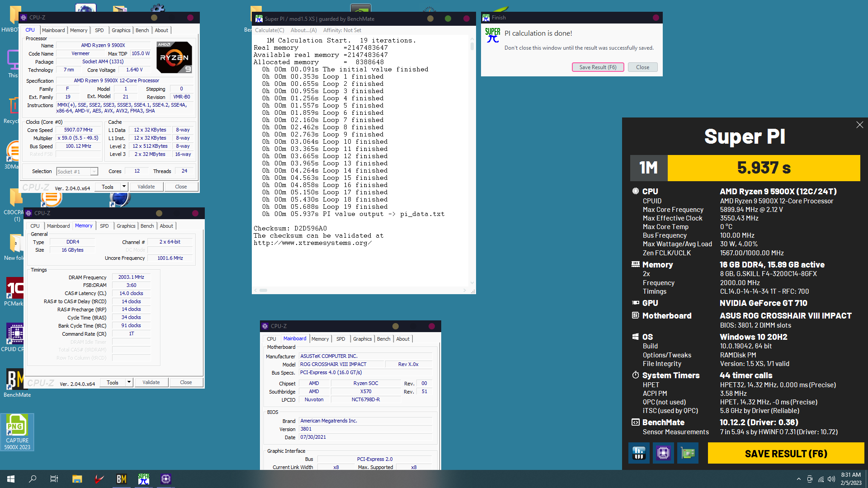Open SPD tab in CPU-Z Memory window
The image size is (868, 488).
104,226
